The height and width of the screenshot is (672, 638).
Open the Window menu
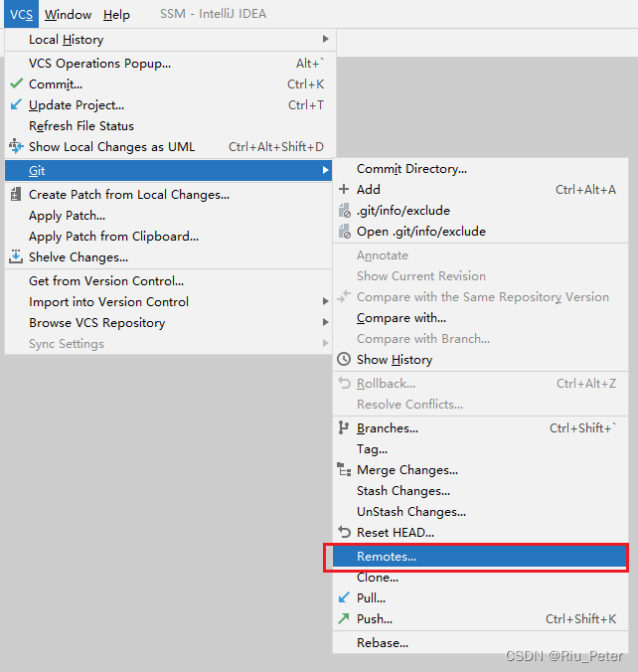point(68,14)
